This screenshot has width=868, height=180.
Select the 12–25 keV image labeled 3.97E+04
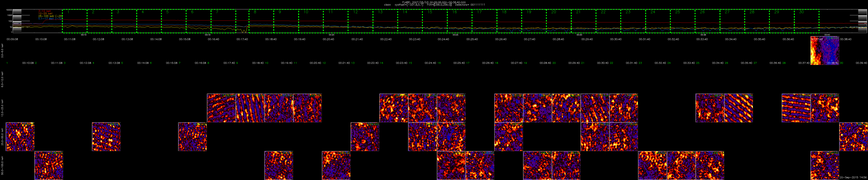click(x=307, y=108)
